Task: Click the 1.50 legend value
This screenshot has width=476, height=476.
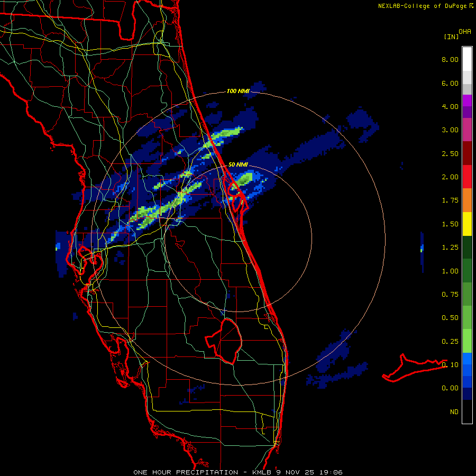Action: (450, 224)
